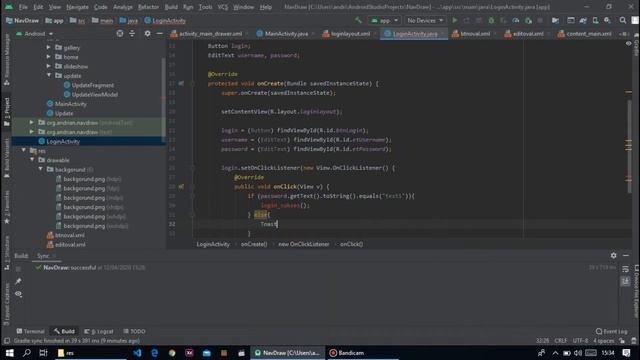The height and width of the screenshot is (360, 640).
Task: Click tool windows quick access icon in status bar
Action: [x=7, y=341]
